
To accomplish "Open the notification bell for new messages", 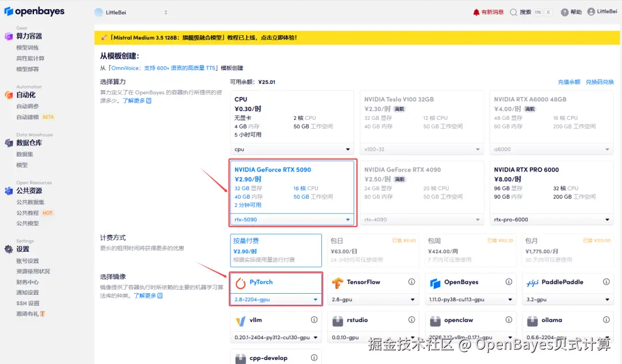I will point(476,12).
